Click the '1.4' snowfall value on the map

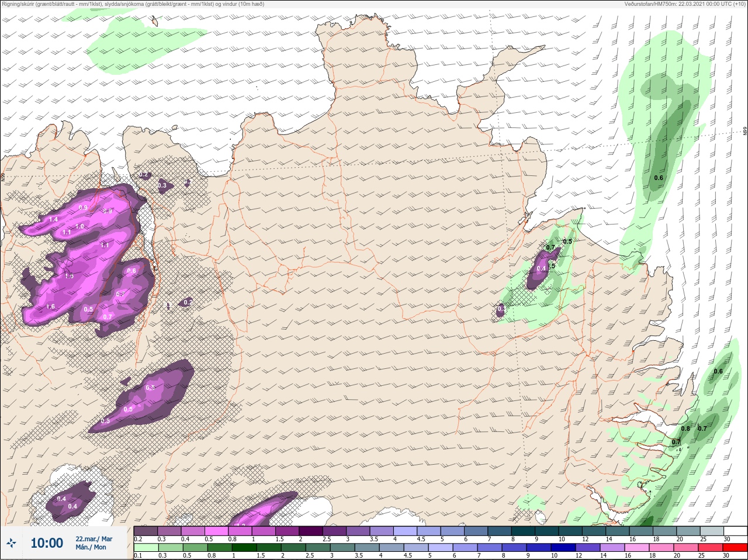point(54,219)
